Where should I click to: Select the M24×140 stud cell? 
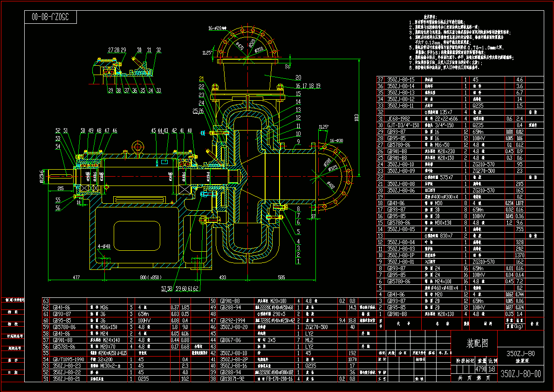[x=105, y=340]
